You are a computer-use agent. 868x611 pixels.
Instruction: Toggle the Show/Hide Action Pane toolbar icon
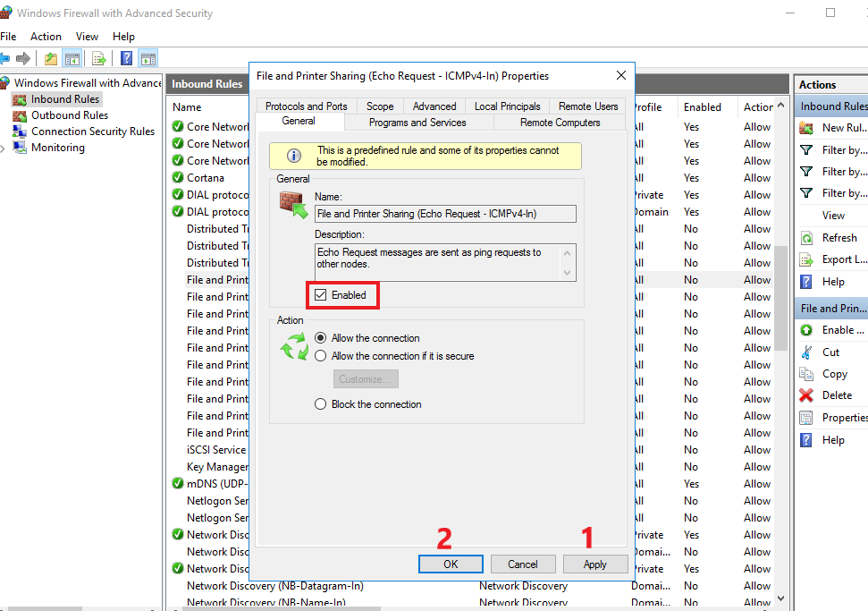click(148, 59)
